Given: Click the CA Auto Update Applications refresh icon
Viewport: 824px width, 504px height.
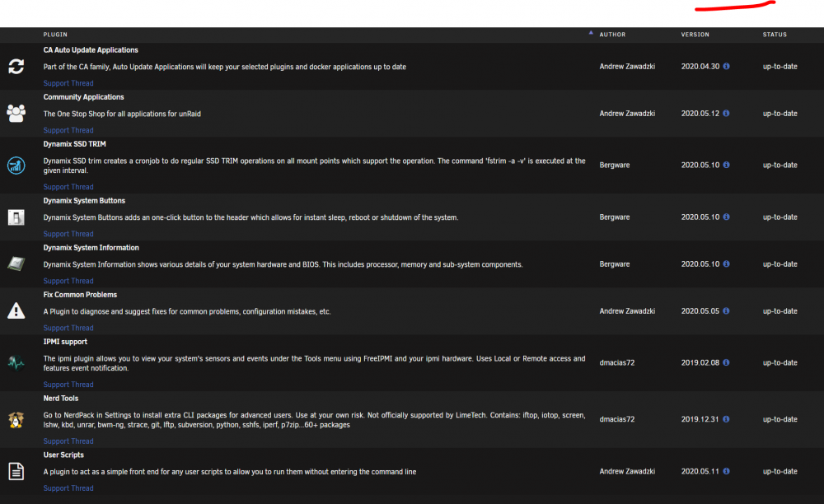Looking at the screenshot, I should click(x=16, y=66).
